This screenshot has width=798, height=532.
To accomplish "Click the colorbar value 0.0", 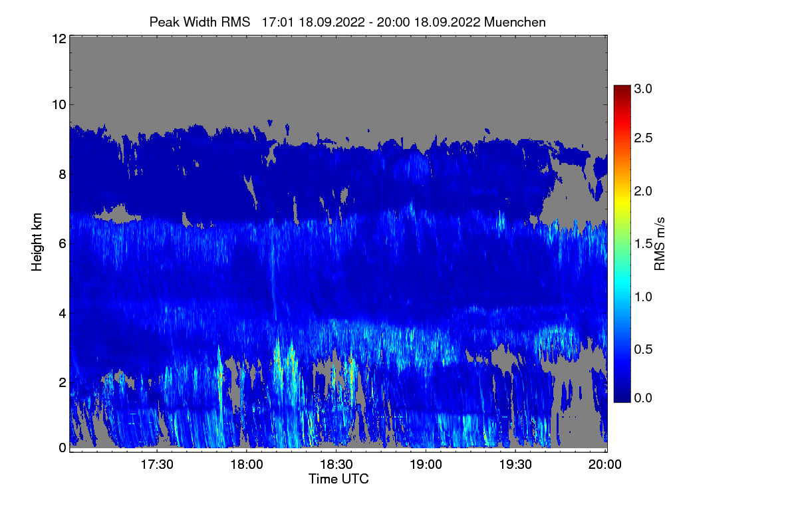I will coord(644,398).
